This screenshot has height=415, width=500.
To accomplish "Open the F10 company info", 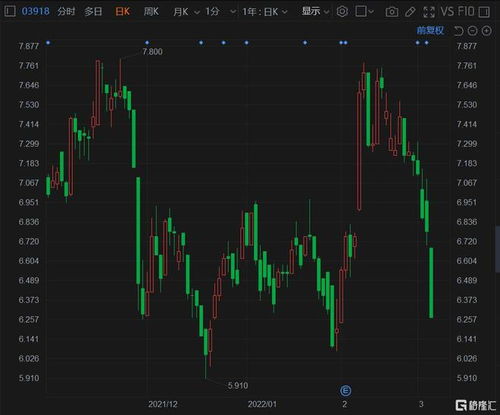I will tap(466, 12).
